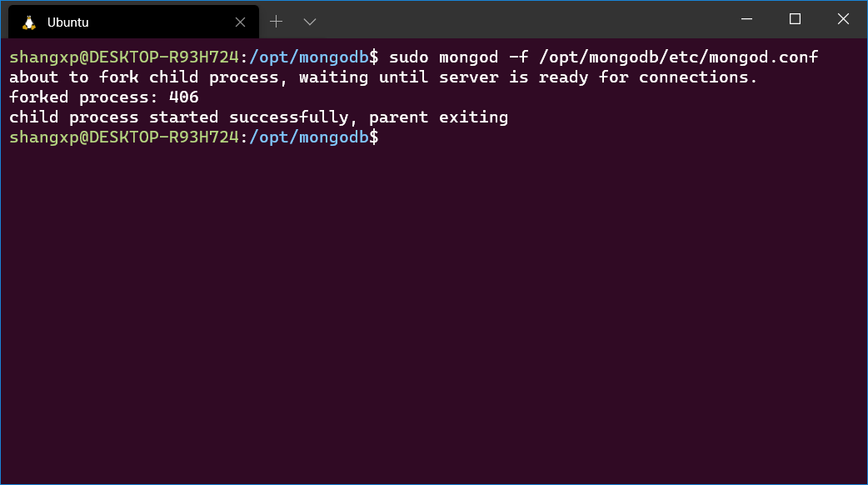Open a new tab with plus button
The width and height of the screenshot is (868, 485).
point(277,22)
